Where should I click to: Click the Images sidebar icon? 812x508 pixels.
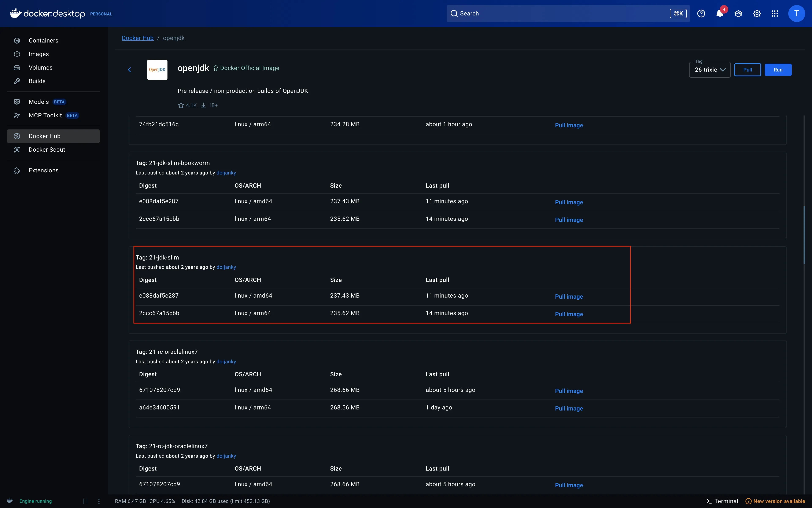coord(17,54)
